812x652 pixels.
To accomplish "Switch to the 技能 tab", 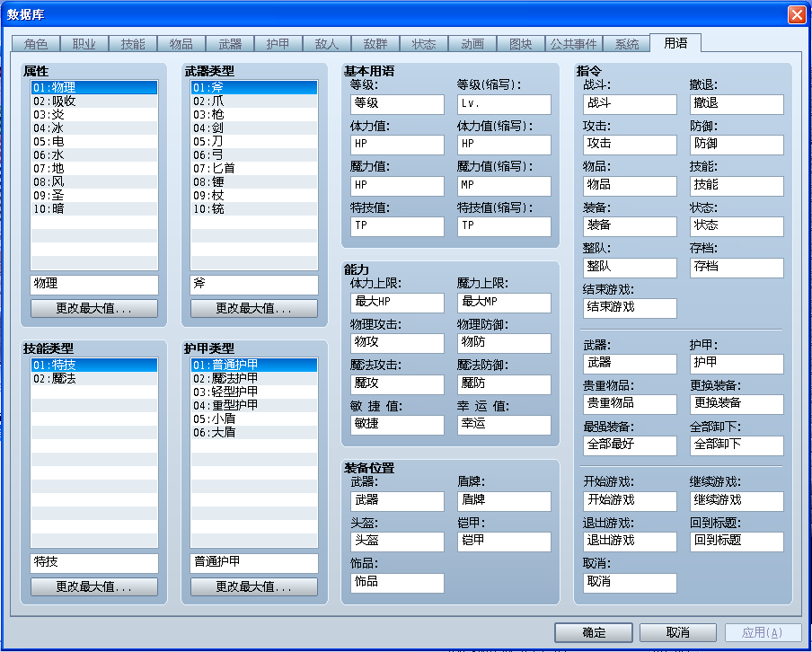I will pos(133,44).
